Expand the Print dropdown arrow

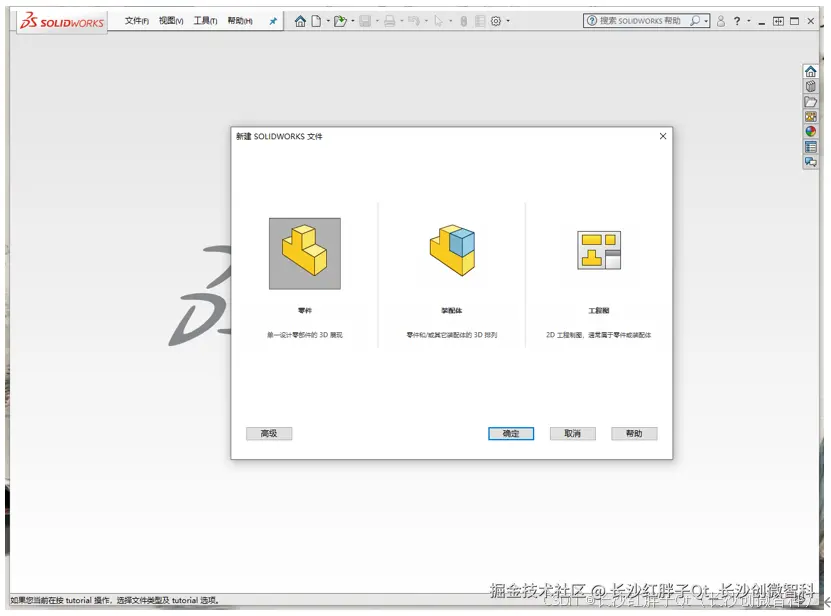[x=402, y=21]
